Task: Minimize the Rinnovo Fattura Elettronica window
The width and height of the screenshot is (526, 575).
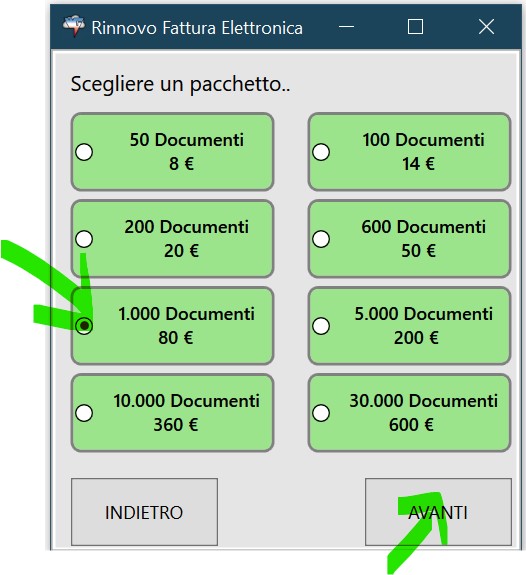Action: [346, 27]
